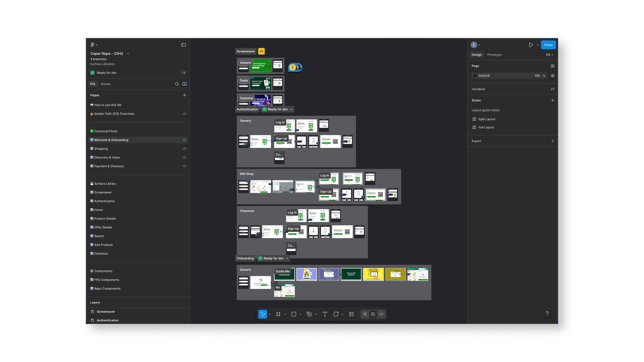The width and height of the screenshot is (644, 362).
Task: Select the Text tool
Action: [325, 314]
